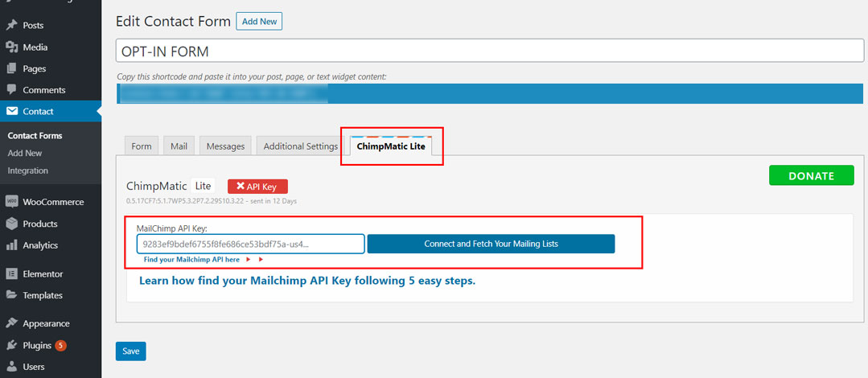Select Contact Forms submenu item

[35, 136]
